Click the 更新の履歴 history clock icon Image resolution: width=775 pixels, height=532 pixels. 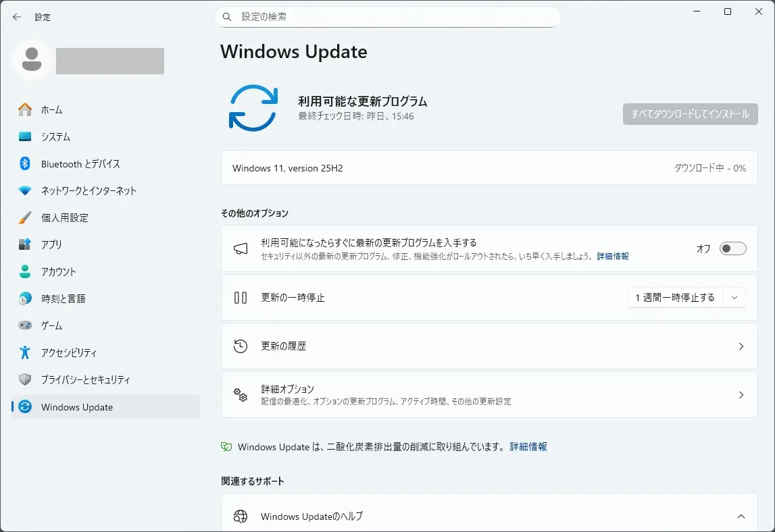(x=241, y=346)
